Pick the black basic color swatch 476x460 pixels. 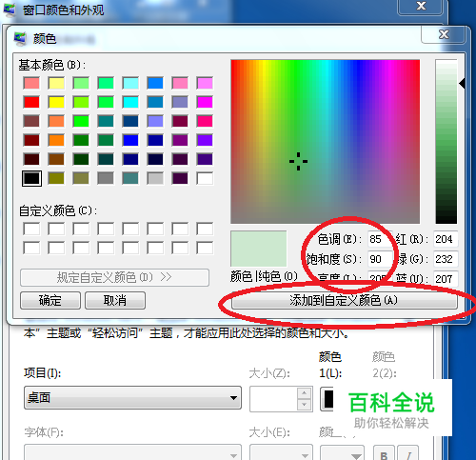click(x=31, y=178)
